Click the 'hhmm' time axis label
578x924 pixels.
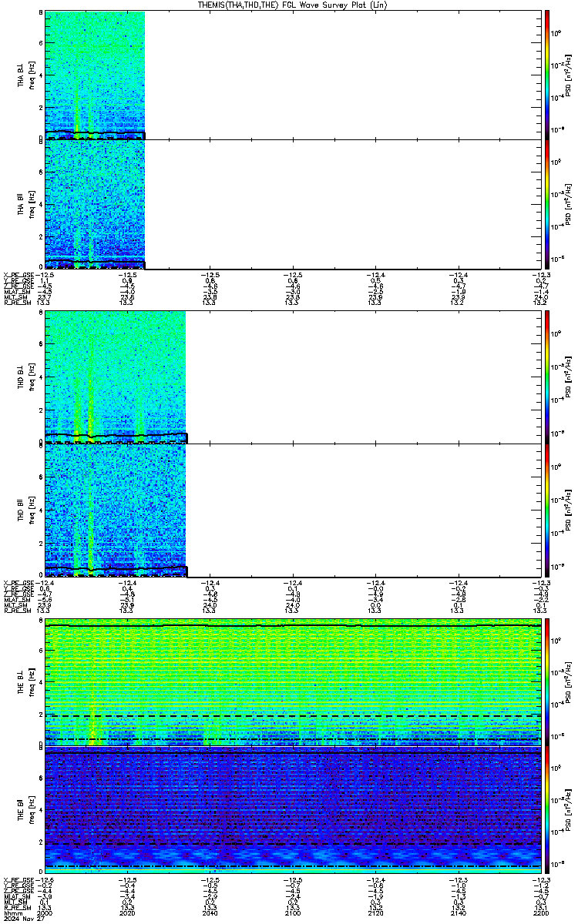12,914
